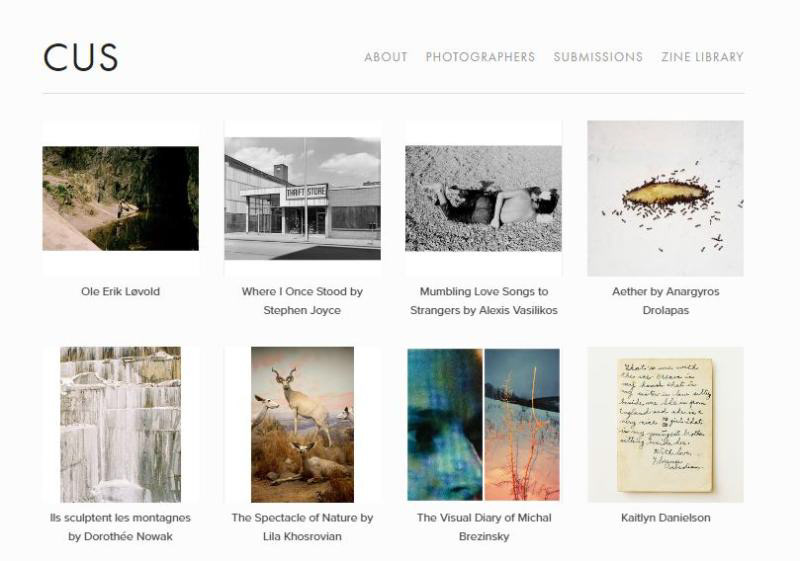The height and width of the screenshot is (561, 800).
Task: View the handwritten note card image
Action: click(665, 425)
